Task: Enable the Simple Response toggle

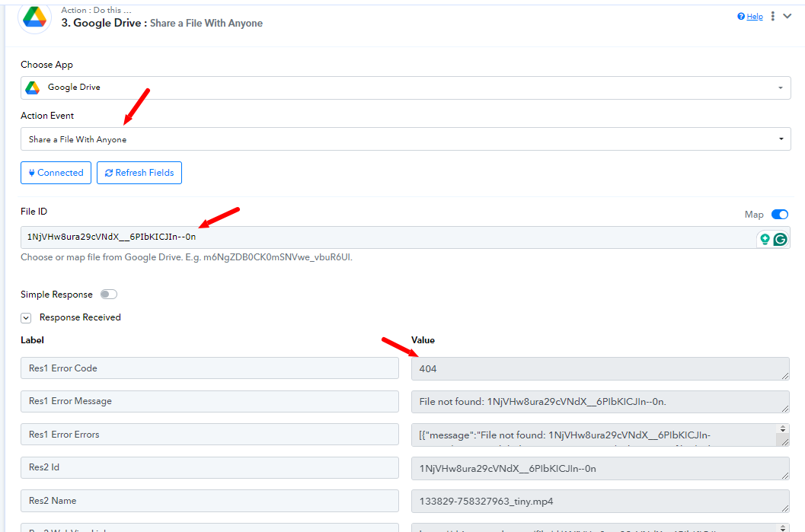Action: tap(109, 295)
